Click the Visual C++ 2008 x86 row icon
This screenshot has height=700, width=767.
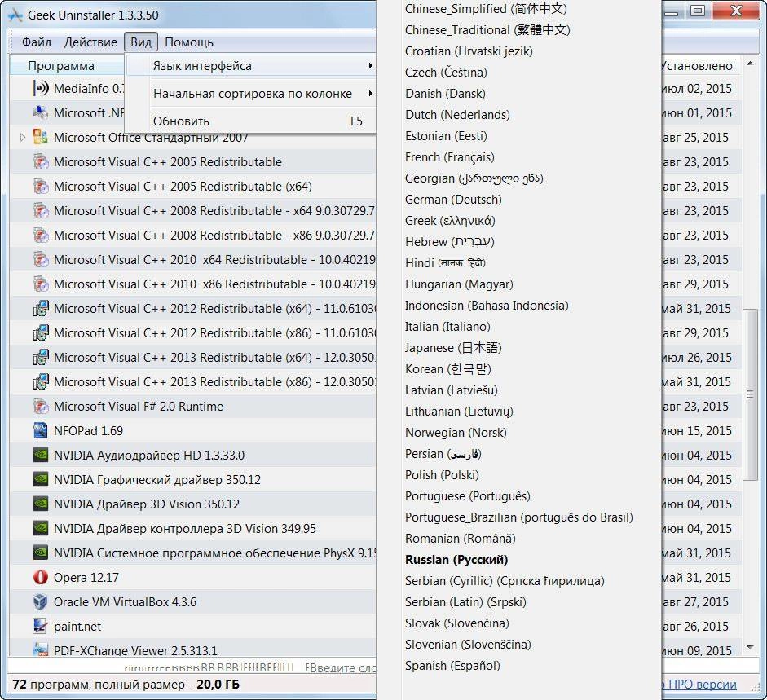pyautogui.click(x=41, y=236)
